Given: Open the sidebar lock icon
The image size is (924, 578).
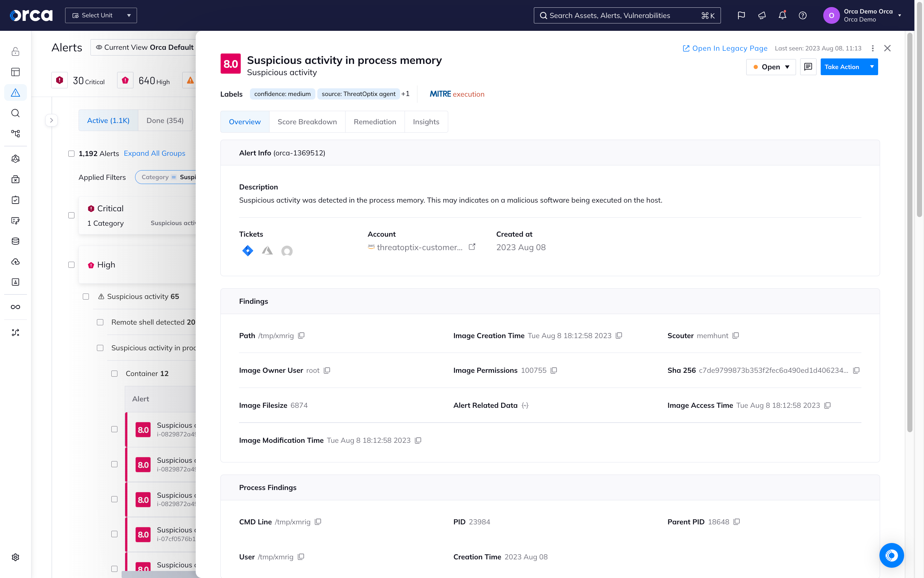Looking at the screenshot, I should (15, 51).
